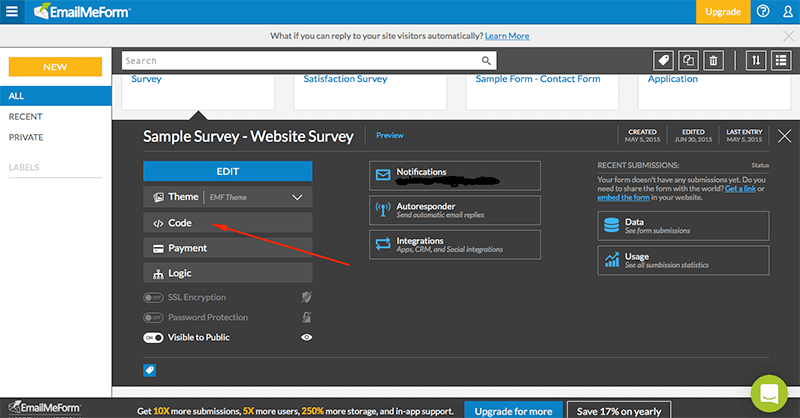Expand the Theme dropdown chevron

point(297,197)
